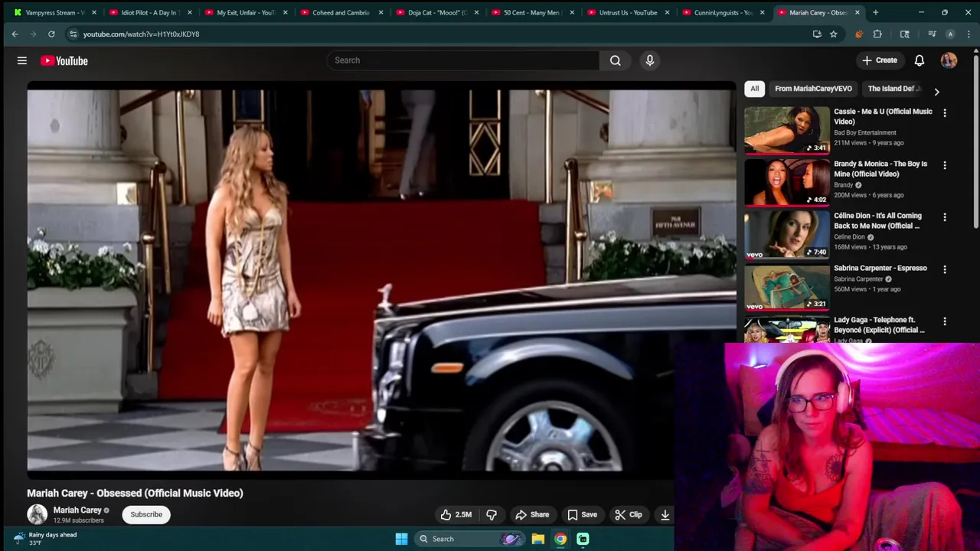Open the Chrome extensions puzzle icon
This screenshot has height=551, width=980.
tap(877, 34)
